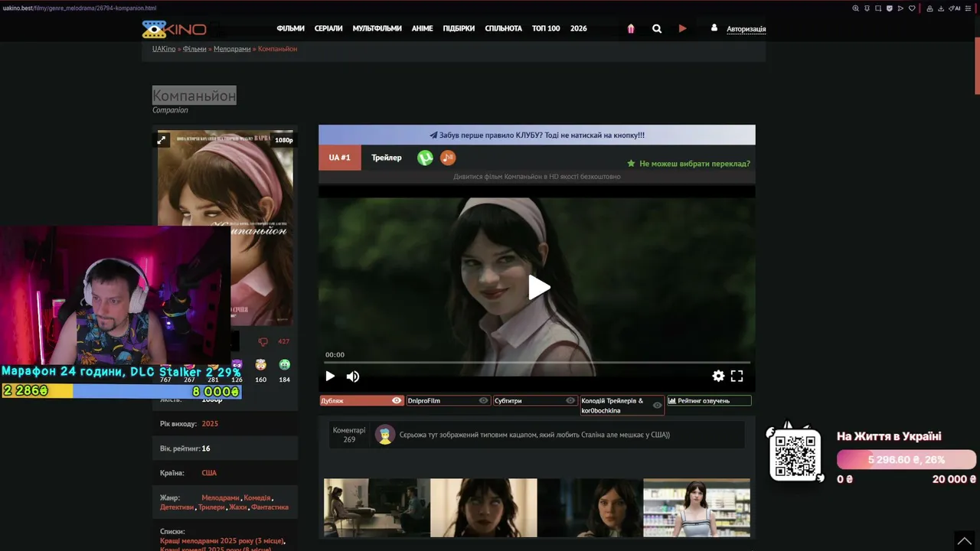Screen dimensions: 980x551
Task: Open the site search magnifier icon
Action: click(x=657, y=29)
